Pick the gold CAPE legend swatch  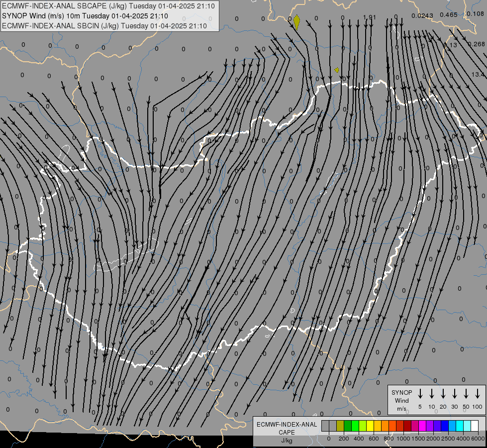tap(378, 426)
